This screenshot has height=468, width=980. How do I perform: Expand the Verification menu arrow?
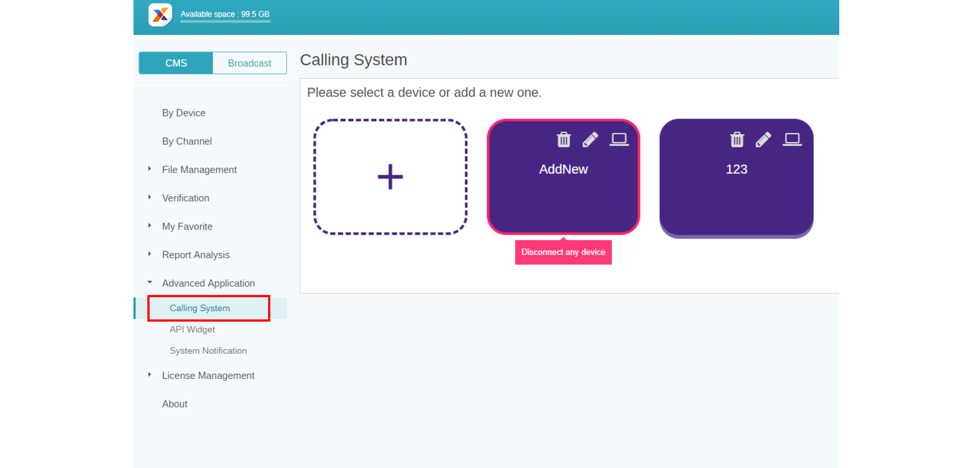pyautogui.click(x=150, y=197)
